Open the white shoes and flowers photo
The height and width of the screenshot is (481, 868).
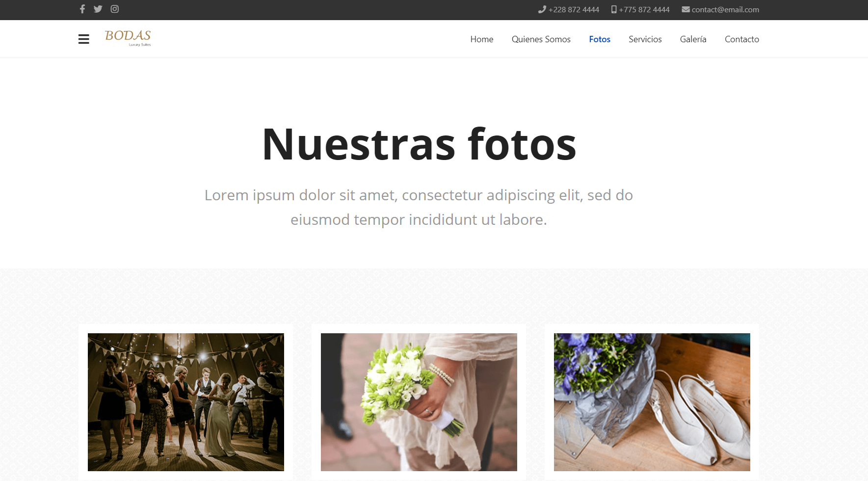(652, 402)
